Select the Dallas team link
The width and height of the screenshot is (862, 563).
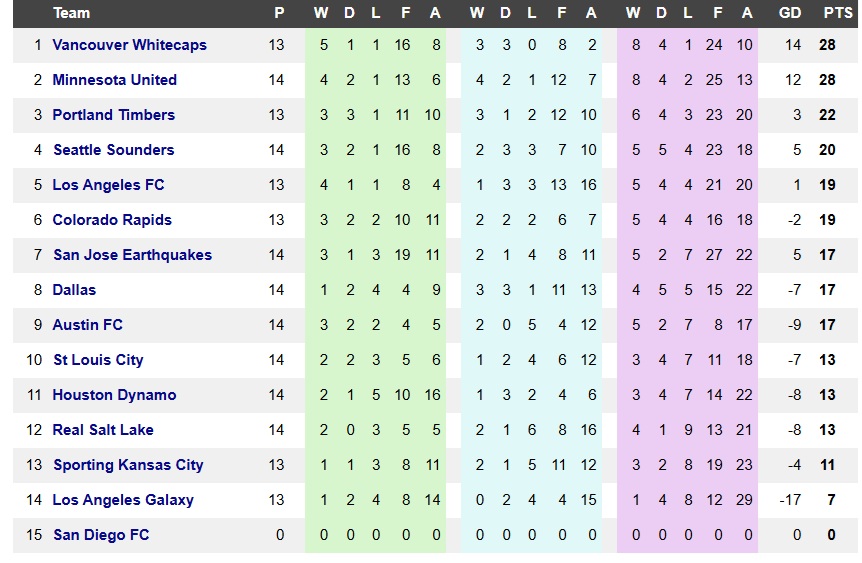click(x=74, y=290)
